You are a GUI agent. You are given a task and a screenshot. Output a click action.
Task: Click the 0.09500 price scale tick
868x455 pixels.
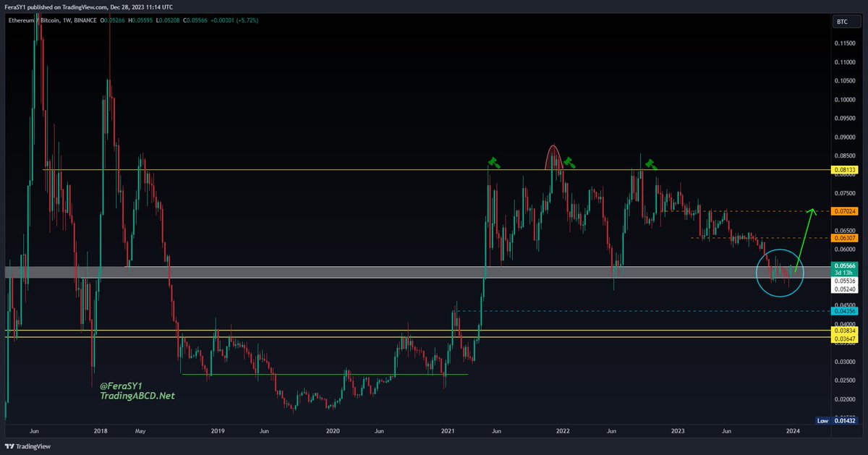(x=846, y=119)
